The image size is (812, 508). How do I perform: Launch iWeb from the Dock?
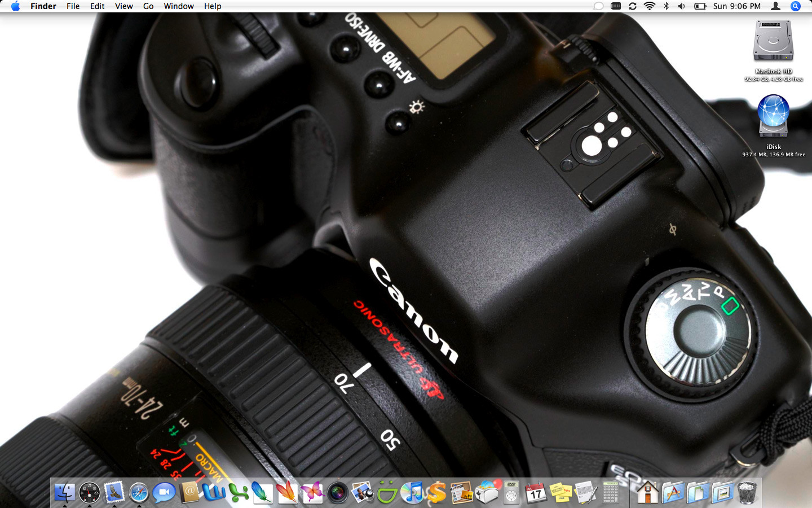pos(461,493)
